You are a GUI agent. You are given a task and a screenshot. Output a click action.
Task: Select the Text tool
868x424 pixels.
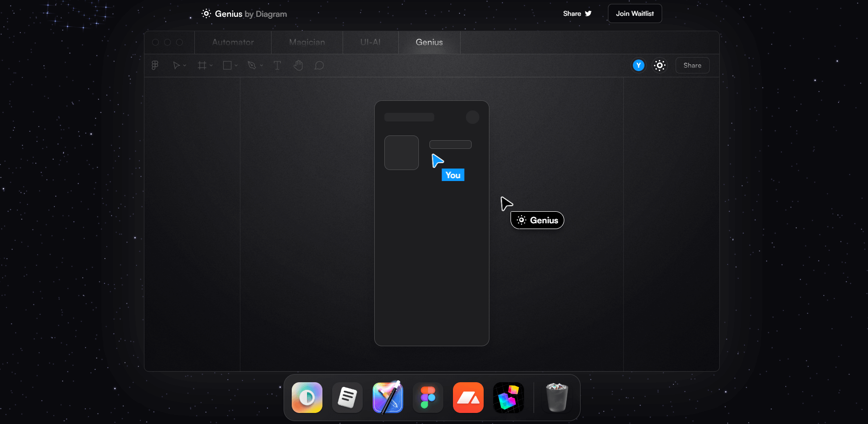[x=277, y=65]
